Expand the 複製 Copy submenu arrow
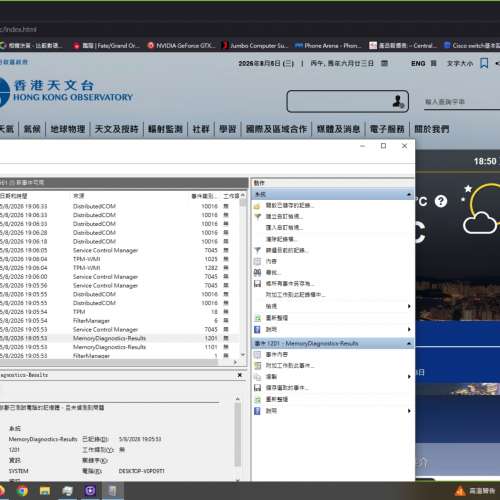 click(x=409, y=377)
